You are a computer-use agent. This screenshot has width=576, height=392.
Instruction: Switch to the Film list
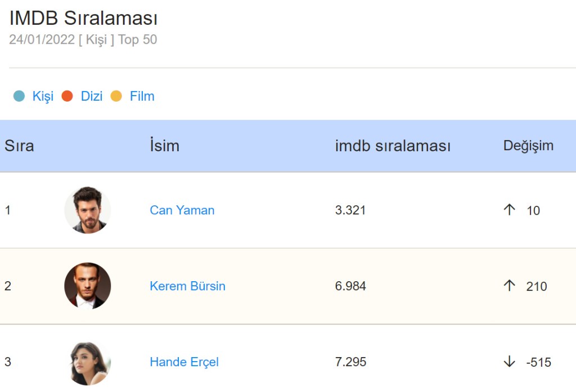(142, 96)
